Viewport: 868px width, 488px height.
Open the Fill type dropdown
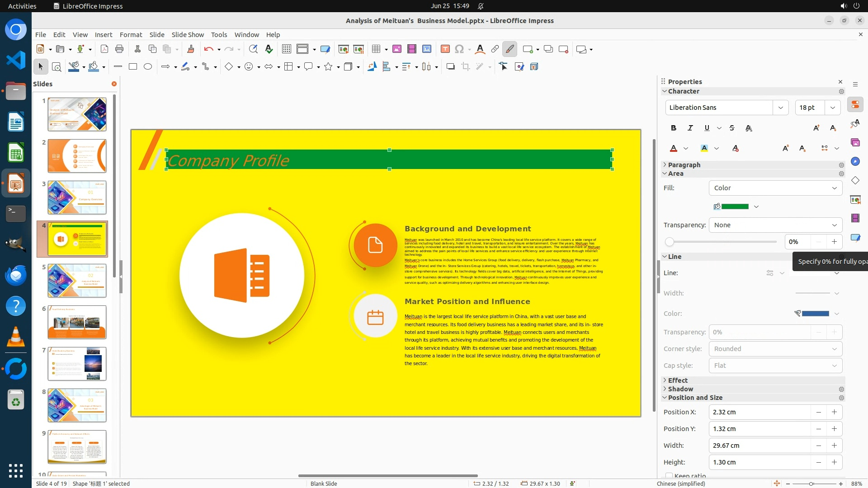click(775, 188)
